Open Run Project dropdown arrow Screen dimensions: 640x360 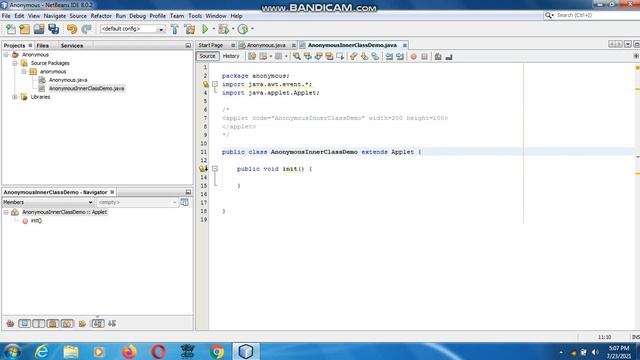213,29
